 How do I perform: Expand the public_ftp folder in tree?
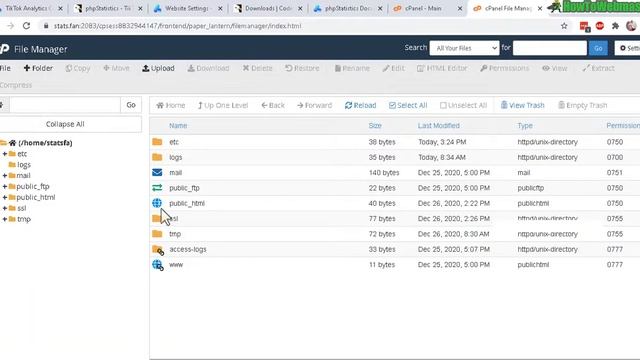(x=5, y=187)
